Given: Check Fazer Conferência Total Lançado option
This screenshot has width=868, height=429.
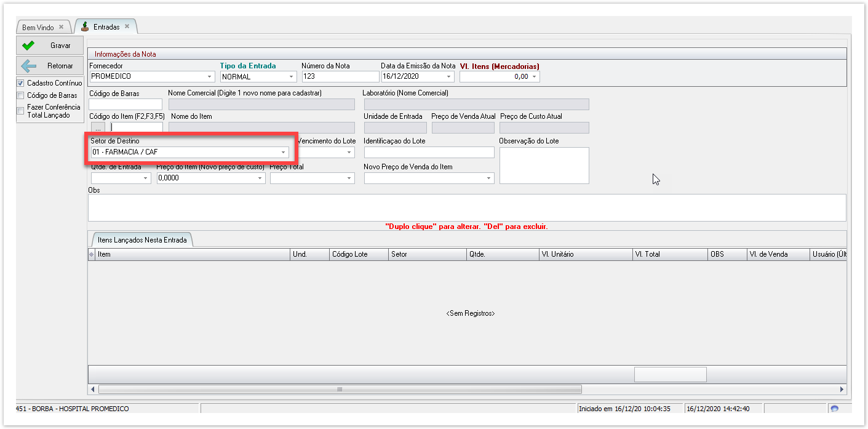Looking at the screenshot, I should tap(21, 111).
